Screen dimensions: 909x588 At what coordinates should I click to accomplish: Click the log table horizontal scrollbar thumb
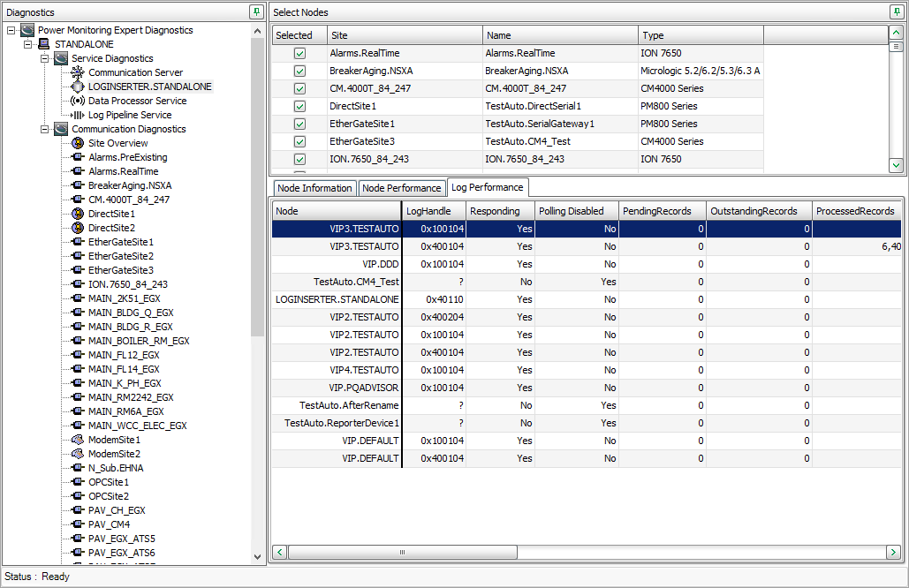point(402,552)
